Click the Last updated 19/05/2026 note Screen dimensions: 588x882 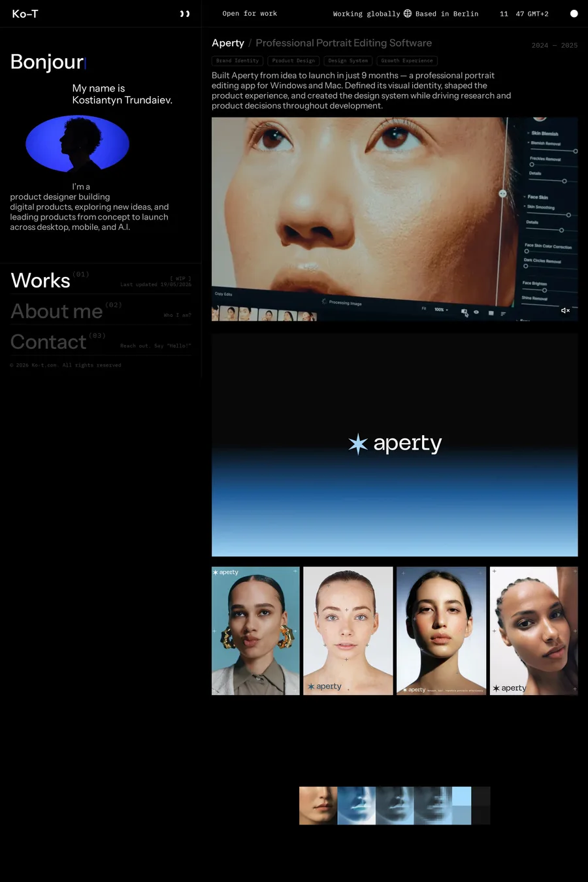pos(155,285)
